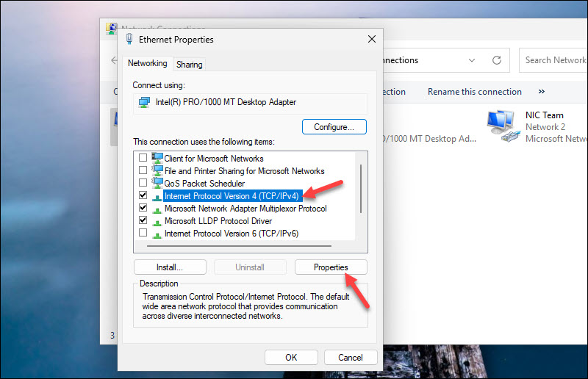Check File and Printer Sharing checkbox
Viewport: 588px width, 379px height.
click(x=143, y=170)
